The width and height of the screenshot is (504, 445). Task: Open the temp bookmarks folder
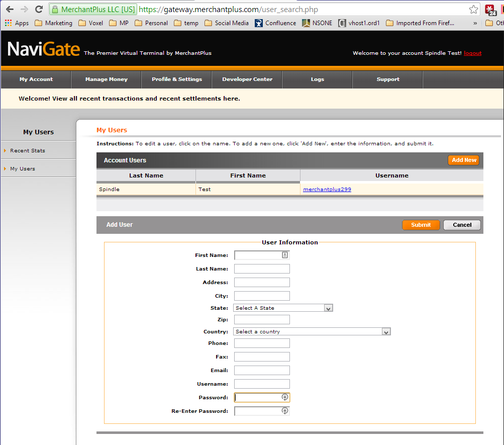[x=186, y=23]
